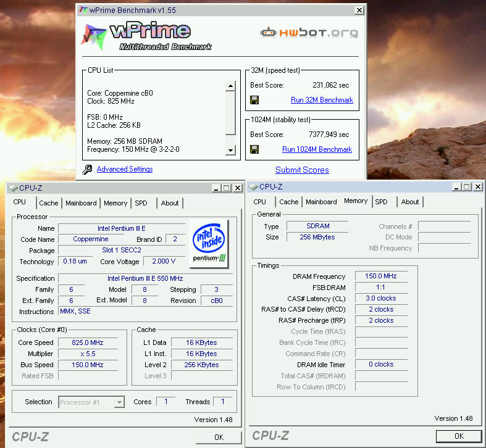Switch to About tab in right CPU-Z
This screenshot has height=448, width=486.
[410, 202]
